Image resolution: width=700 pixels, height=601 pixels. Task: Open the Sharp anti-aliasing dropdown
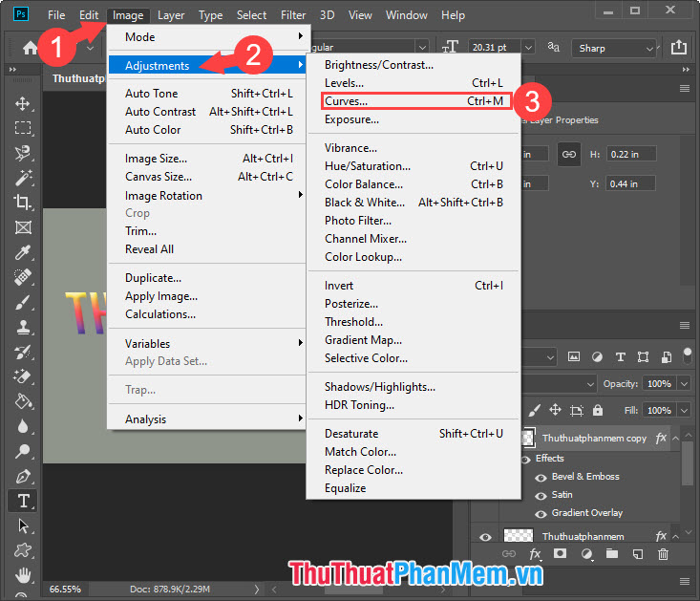tap(614, 48)
